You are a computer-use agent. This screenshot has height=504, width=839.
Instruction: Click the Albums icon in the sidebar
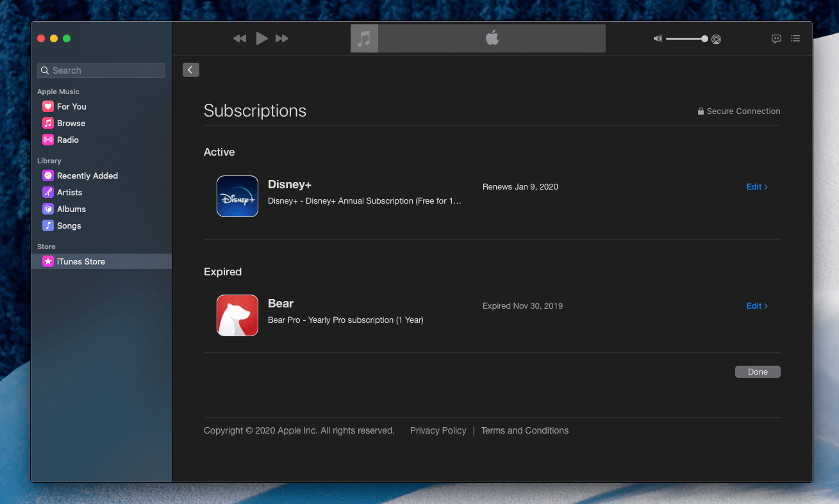tap(48, 209)
